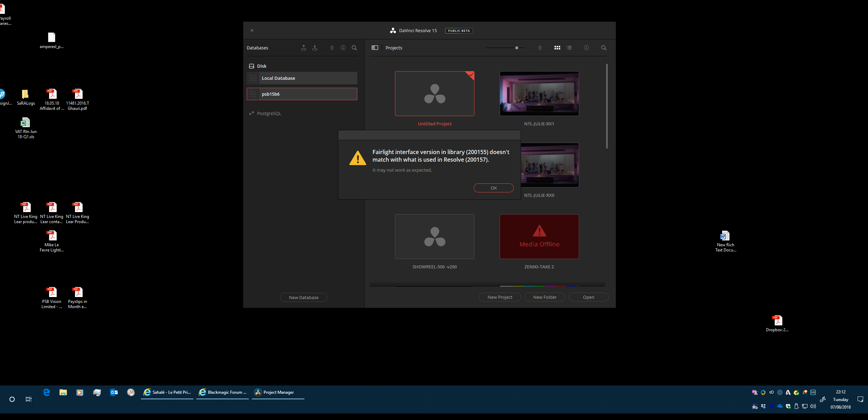Viewport: 868px width, 420px height.
Task: Select the ZENIKI-TAKE 2 Media Offline thumbnail
Action: [539, 237]
